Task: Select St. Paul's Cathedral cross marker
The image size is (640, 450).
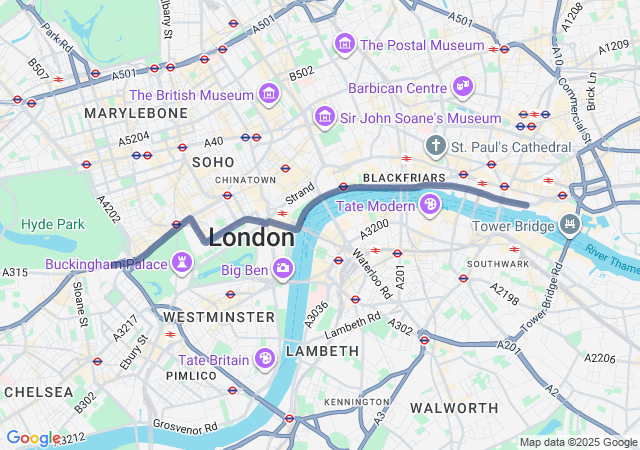Action: click(436, 146)
